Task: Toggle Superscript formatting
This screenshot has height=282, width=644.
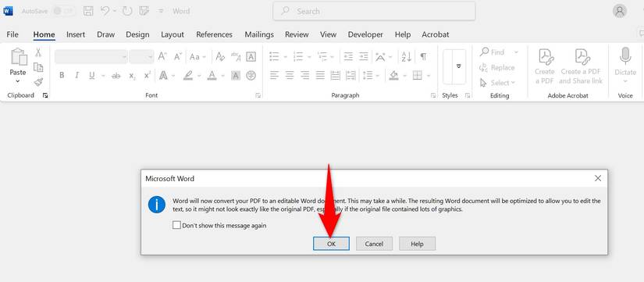Action: (x=147, y=76)
